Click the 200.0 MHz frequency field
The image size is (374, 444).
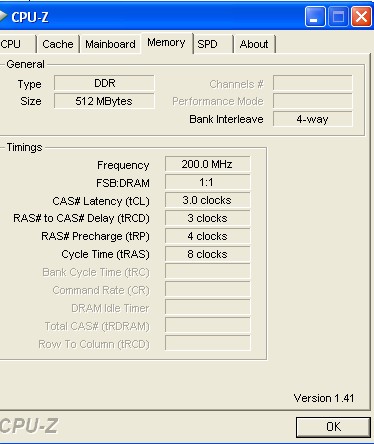point(207,164)
